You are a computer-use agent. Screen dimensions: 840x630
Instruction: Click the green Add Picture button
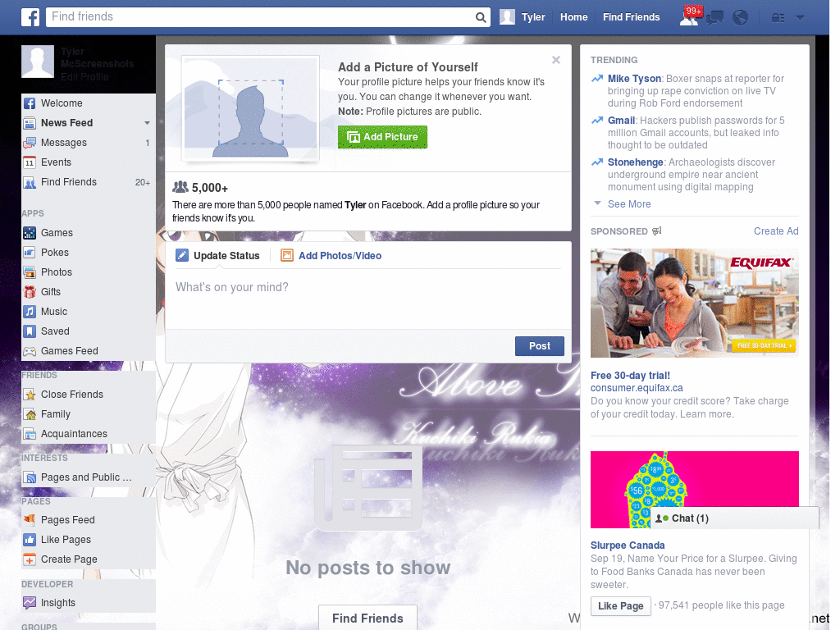(x=382, y=137)
